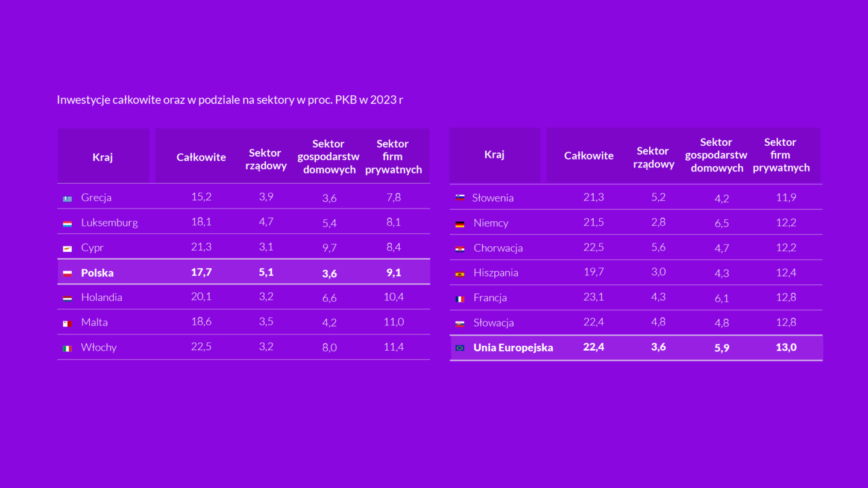This screenshot has width=868, height=488.
Task: Click the Kraj header in the left table
Action: [x=102, y=157]
